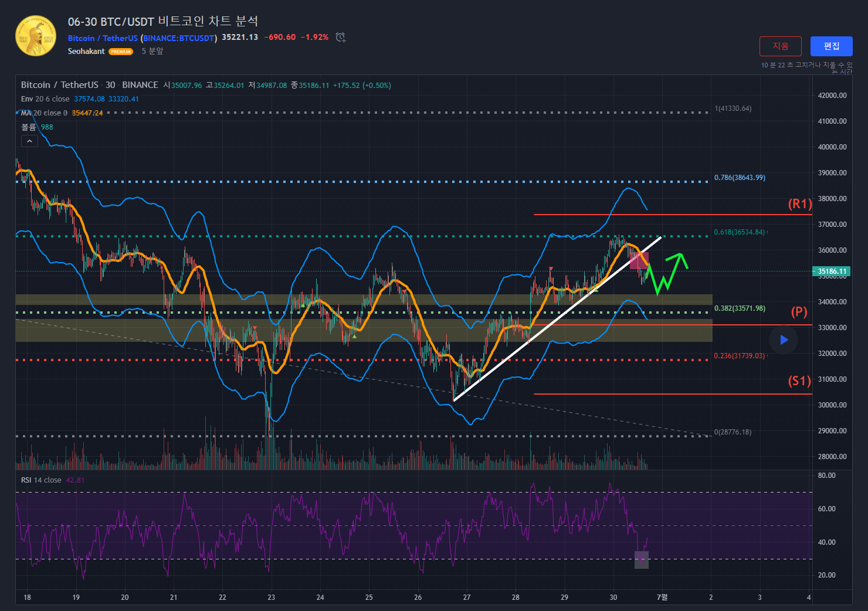Viewport: 868px width, 611px height.
Task: Click the 35186.11 current price label
Action: coord(832,271)
